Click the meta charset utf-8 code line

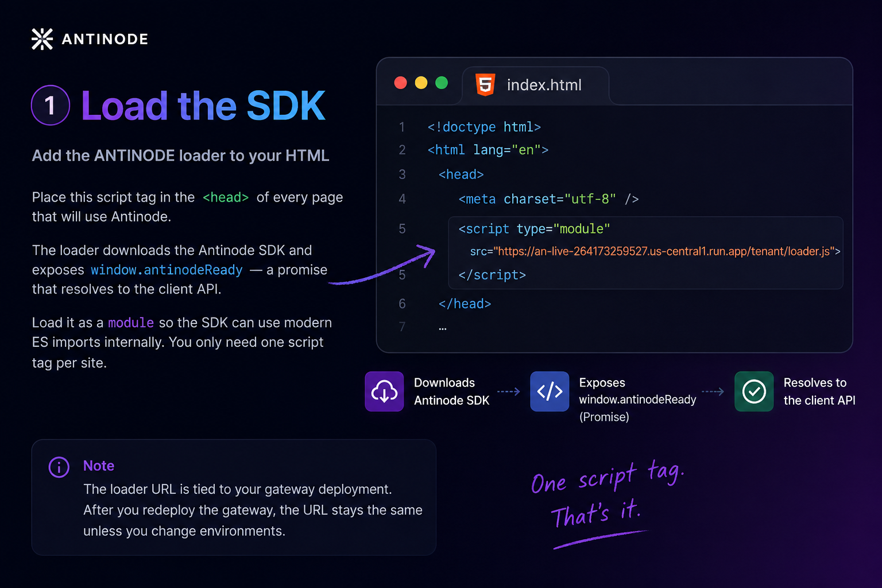(x=548, y=199)
